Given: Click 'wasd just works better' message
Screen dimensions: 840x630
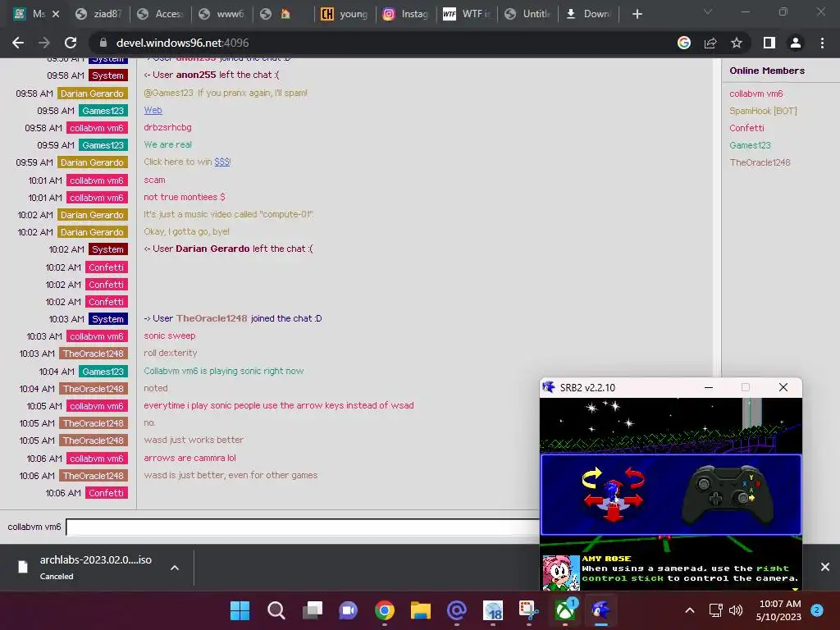Looking at the screenshot, I should coord(194,440).
